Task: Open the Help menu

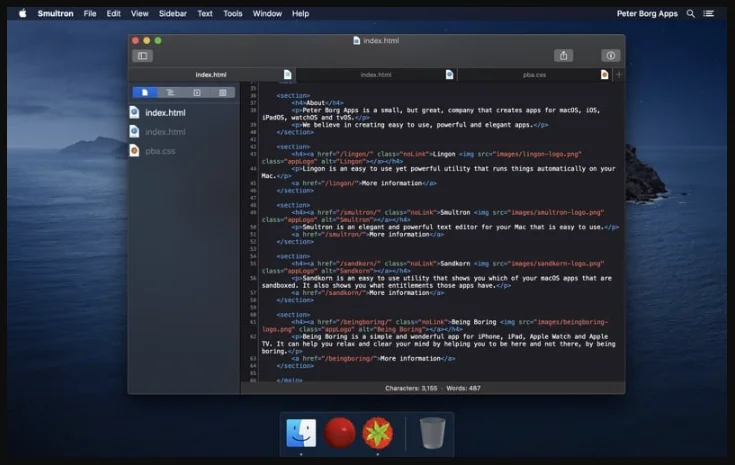Action: (x=300, y=14)
